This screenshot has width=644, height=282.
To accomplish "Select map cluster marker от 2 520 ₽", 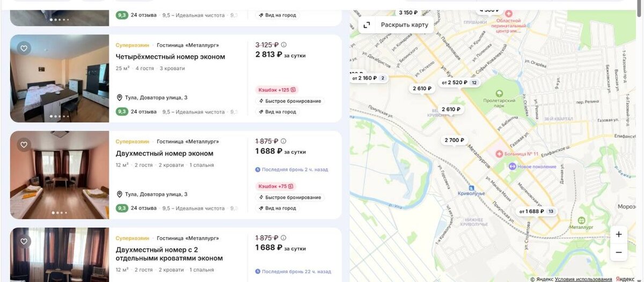I will [x=459, y=83].
